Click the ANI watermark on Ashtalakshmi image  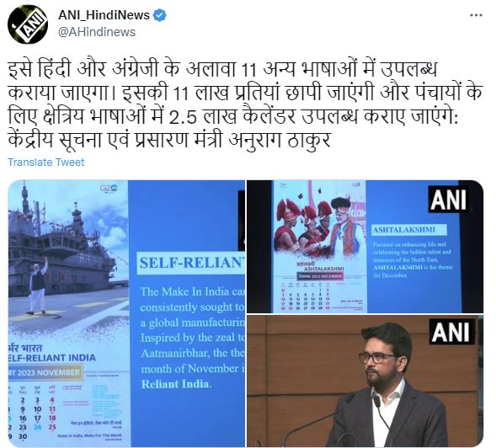(448, 200)
